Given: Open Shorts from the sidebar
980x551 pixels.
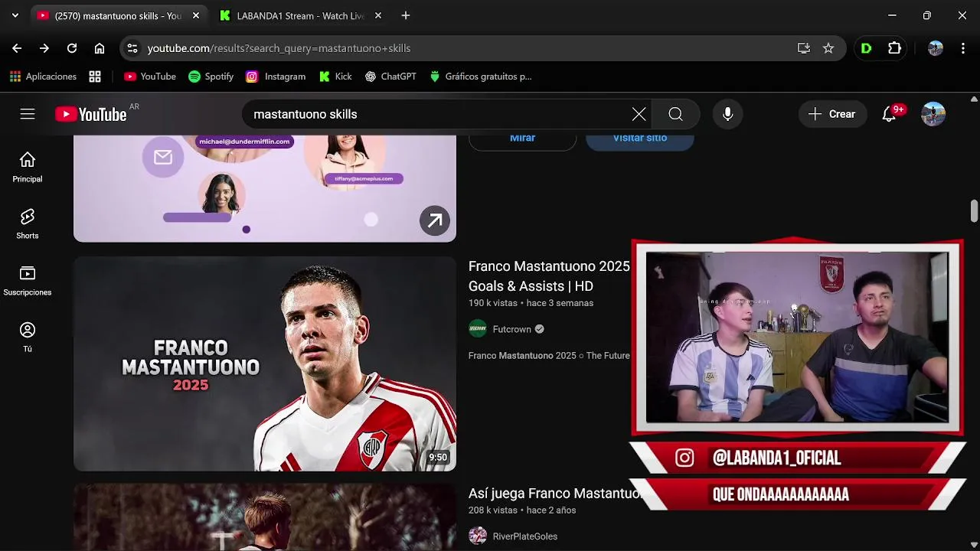Looking at the screenshot, I should tap(28, 224).
